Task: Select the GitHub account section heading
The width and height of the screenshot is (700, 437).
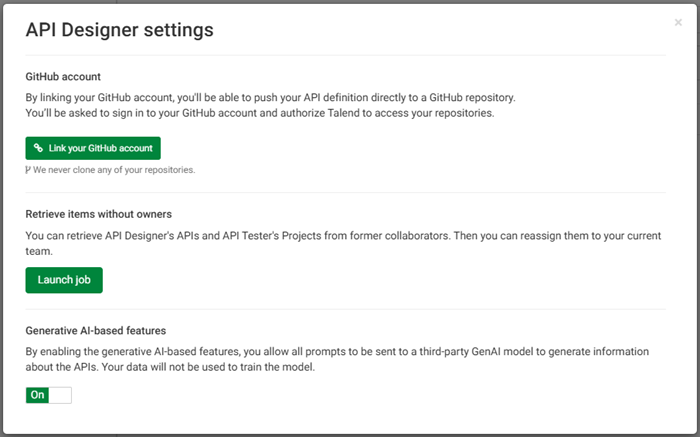Action: (63, 76)
